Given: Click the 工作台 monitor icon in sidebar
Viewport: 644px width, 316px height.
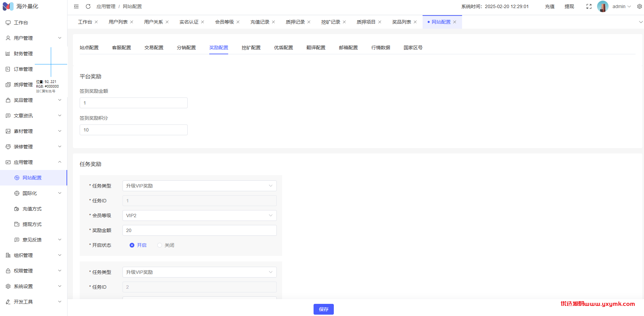Looking at the screenshot, I should [x=8, y=23].
